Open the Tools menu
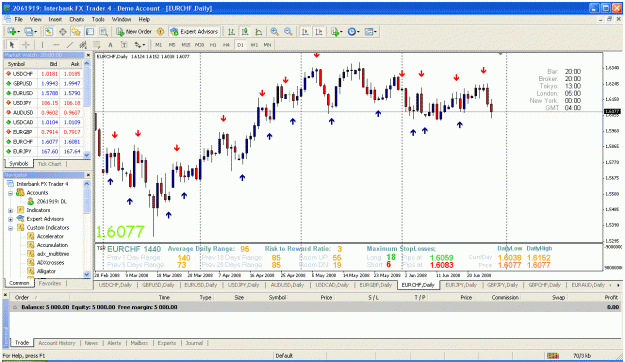 coord(98,19)
